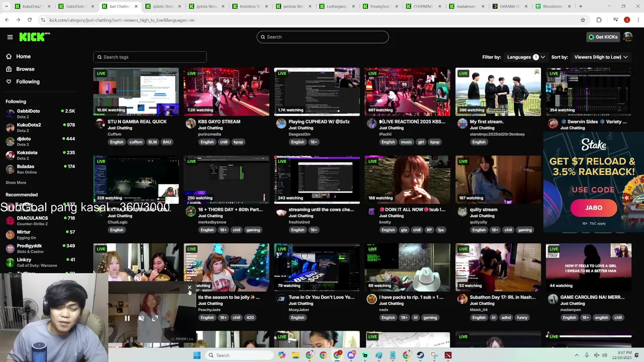Open KBS GAYO STREAM thumbnail
Image resolution: width=644 pixels, height=362 pixels.
click(226, 92)
